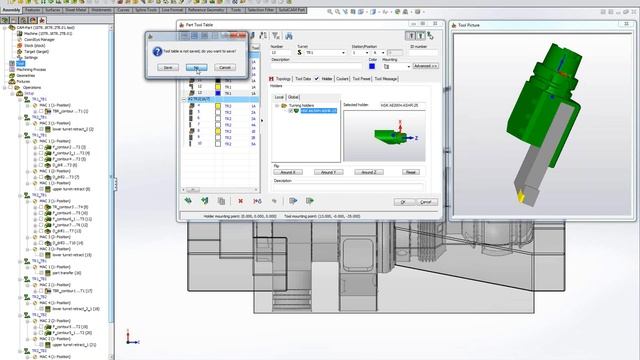Click the renumber tools icon beside delete
This screenshot has width=640, height=360.
coord(257,201)
